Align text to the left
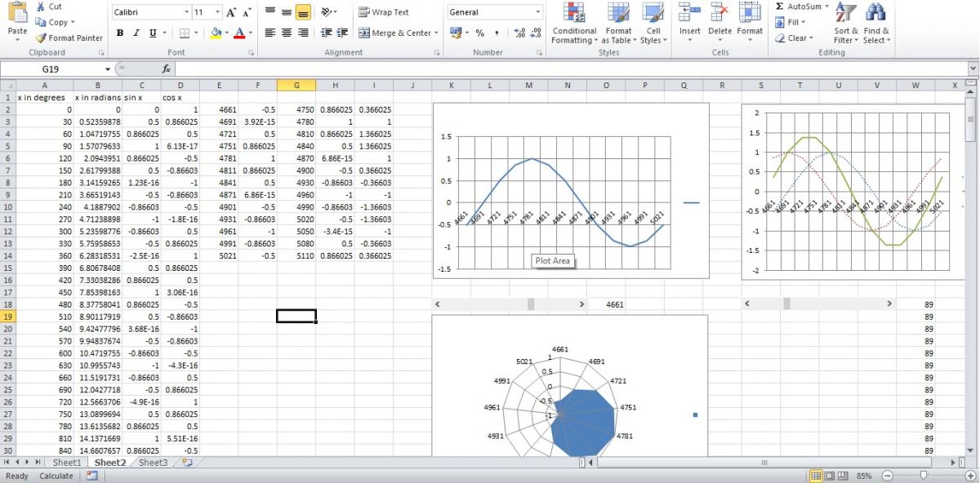This screenshot has width=980, height=483. point(270,33)
